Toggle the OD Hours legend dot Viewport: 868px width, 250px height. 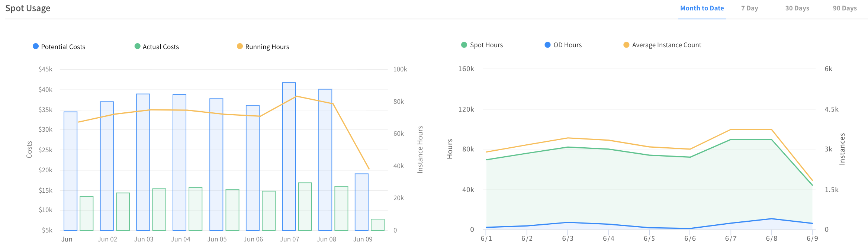tap(547, 45)
